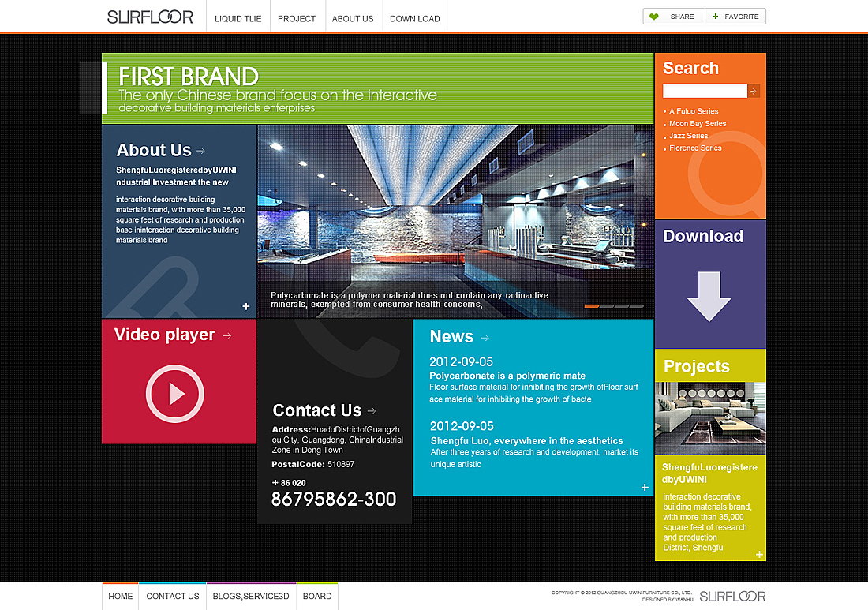Viewport: 868px width, 610px height.
Task: Switch to the CONTACT US footer tab
Action: [173, 596]
